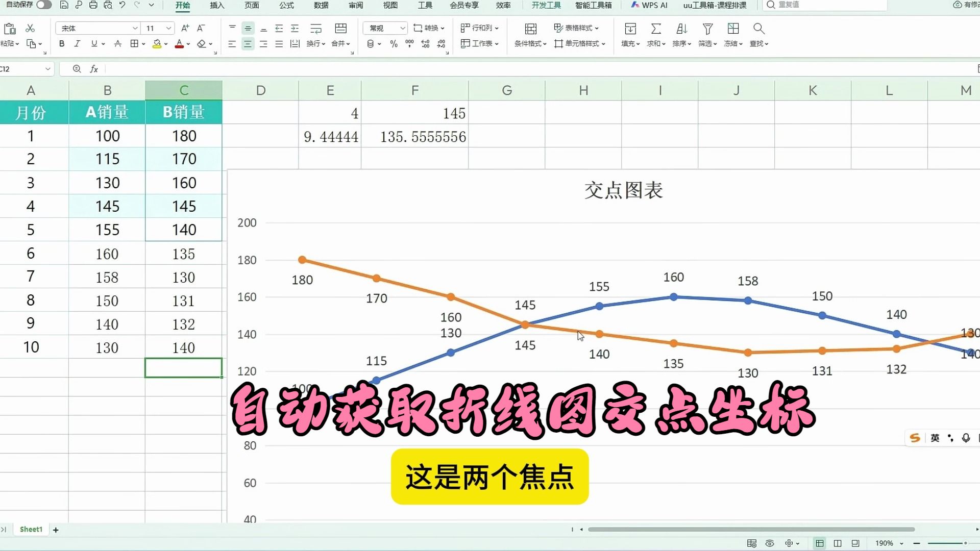Open the 合并 merge cells dropdown
Viewport: 980px width, 551px height.
coord(341,44)
